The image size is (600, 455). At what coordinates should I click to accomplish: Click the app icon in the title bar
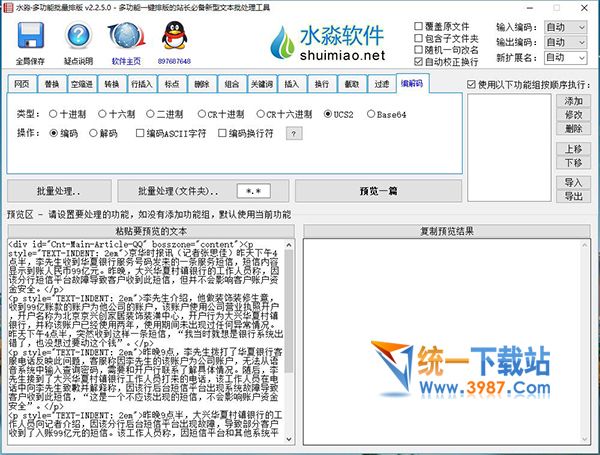[x=8, y=7]
